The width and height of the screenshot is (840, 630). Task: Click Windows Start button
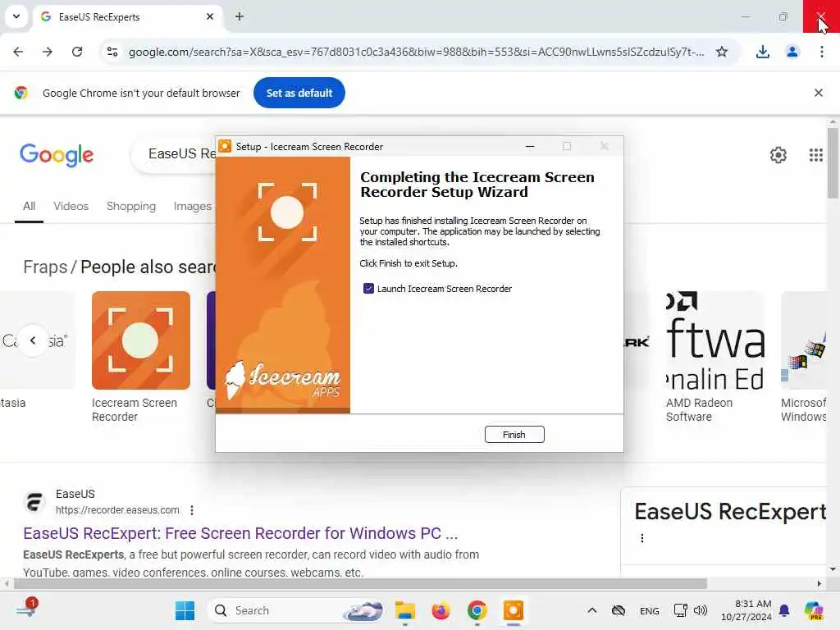185,610
